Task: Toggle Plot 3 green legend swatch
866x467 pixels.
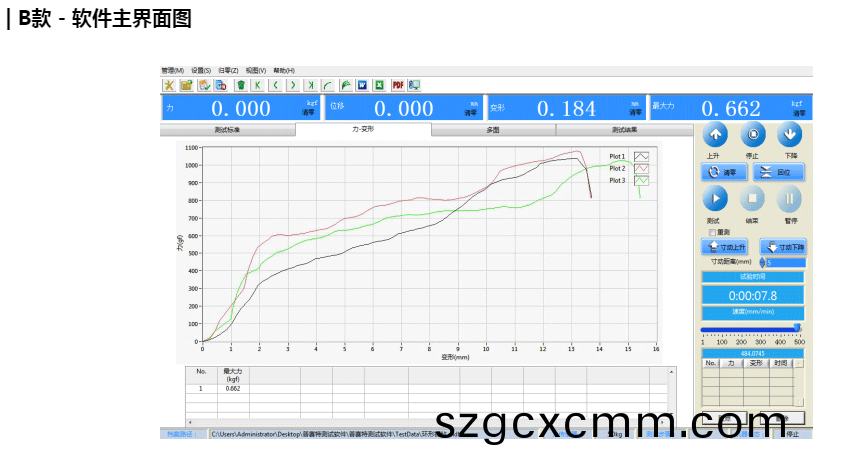Action: pos(641,181)
